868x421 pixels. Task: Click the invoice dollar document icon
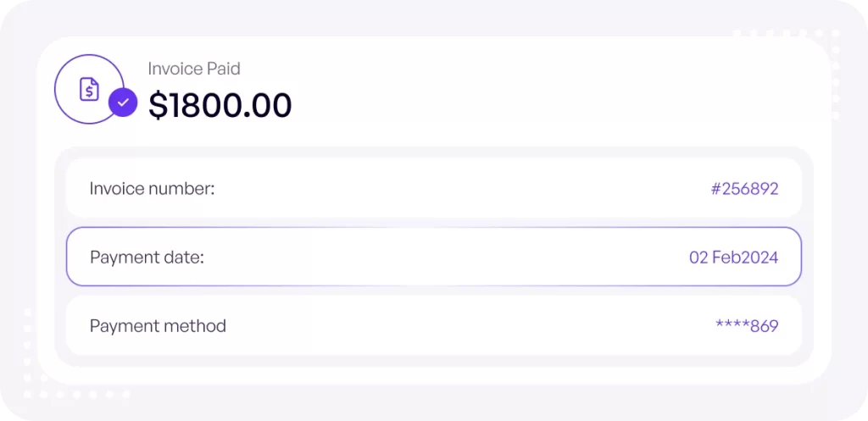[89, 89]
